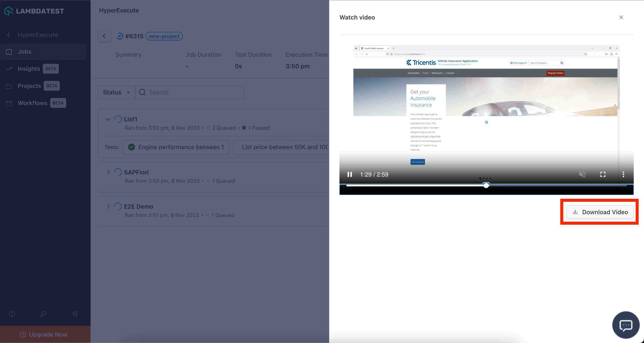Open the Status filter dropdown
Screen dimensions: 644x343
click(x=116, y=92)
